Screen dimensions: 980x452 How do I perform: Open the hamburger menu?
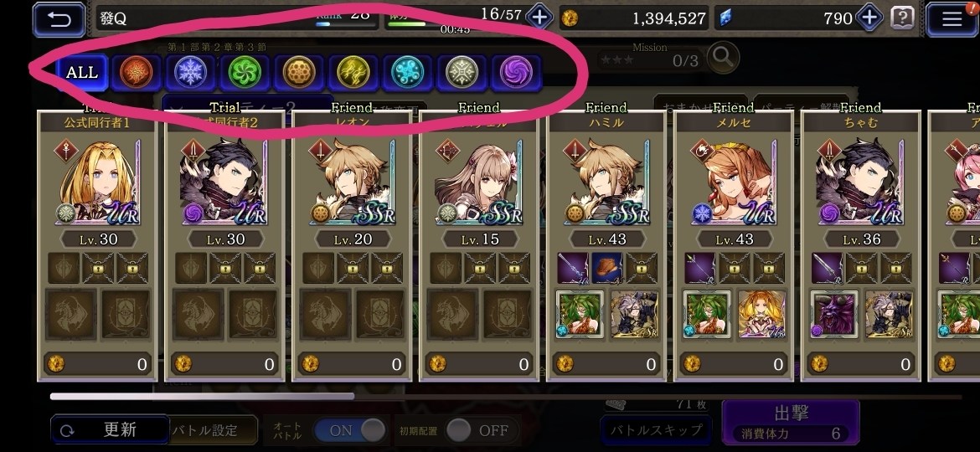[952, 19]
